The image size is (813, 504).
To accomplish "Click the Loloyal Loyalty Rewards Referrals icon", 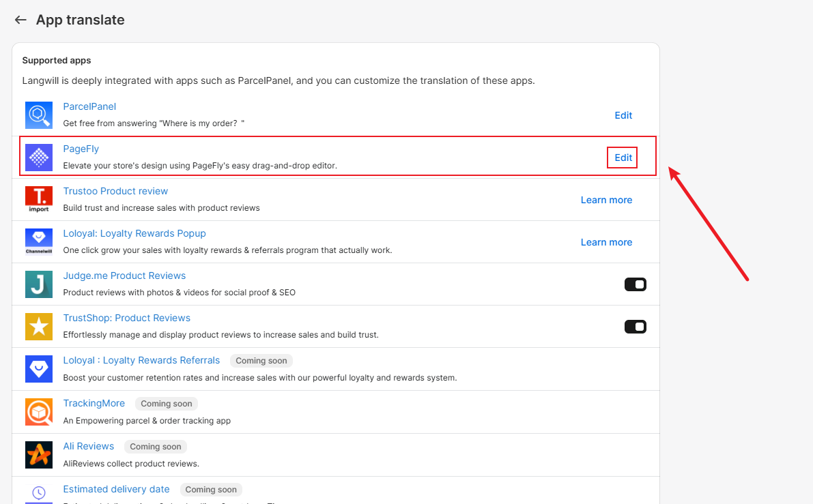I will (39, 369).
